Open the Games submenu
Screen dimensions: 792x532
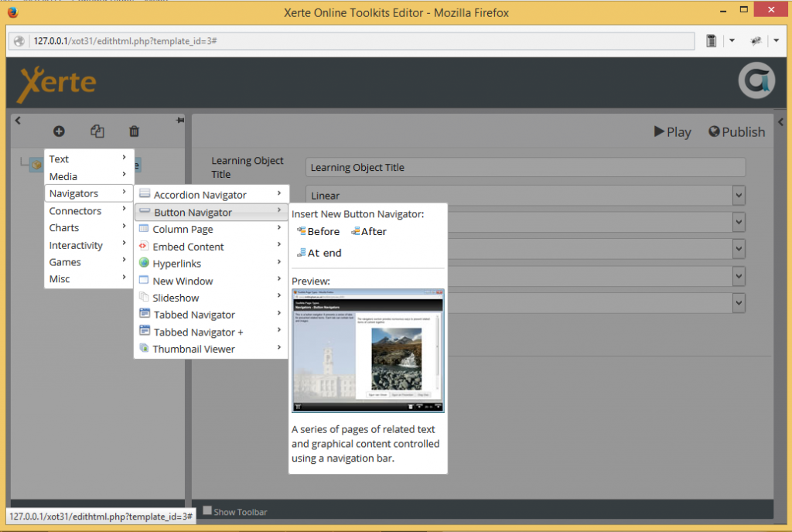[x=88, y=262]
